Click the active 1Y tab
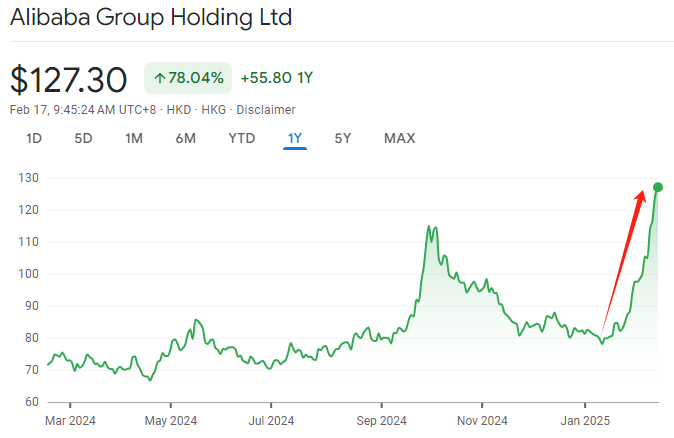 point(294,138)
